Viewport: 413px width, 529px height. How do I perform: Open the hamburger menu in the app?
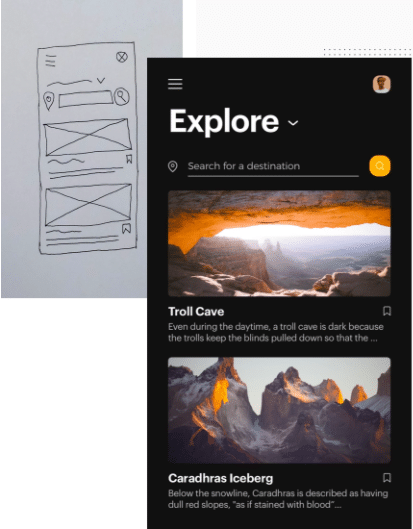tap(175, 84)
